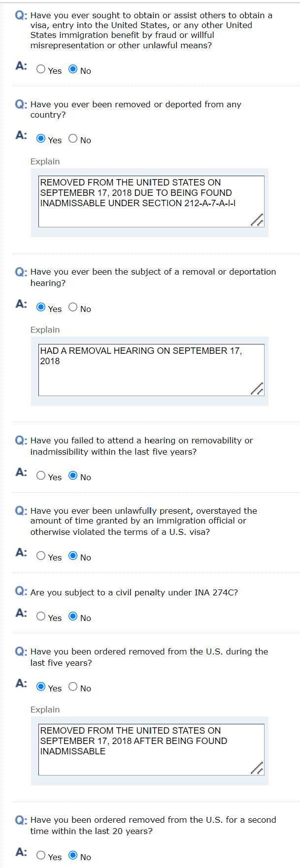Select Yes for the fraud or misrepresentation question
Image resolution: width=300 pixels, height=868 pixels.
pos(41,69)
